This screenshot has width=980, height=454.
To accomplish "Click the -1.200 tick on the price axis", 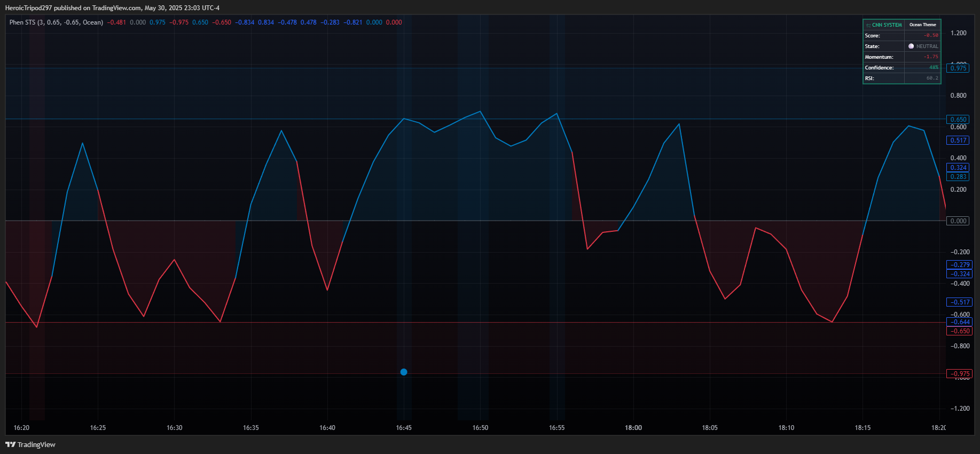I will (960, 409).
